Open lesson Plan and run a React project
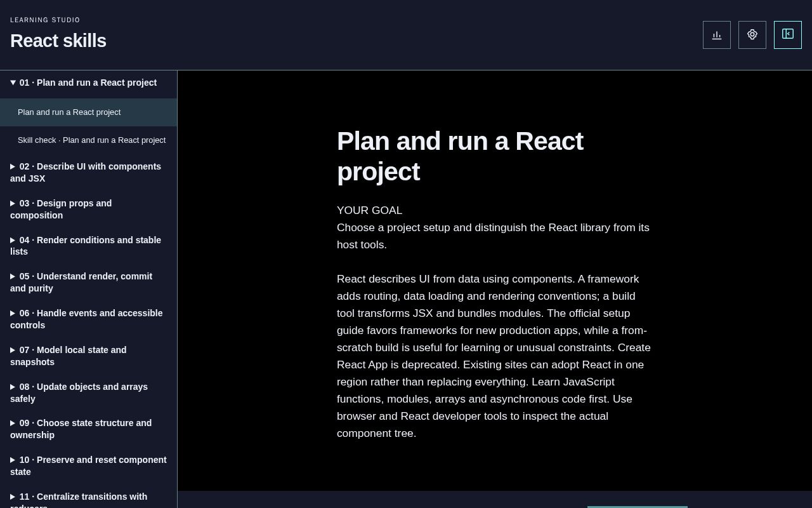Viewport: 812px width, 508px height. pos(88,112)
